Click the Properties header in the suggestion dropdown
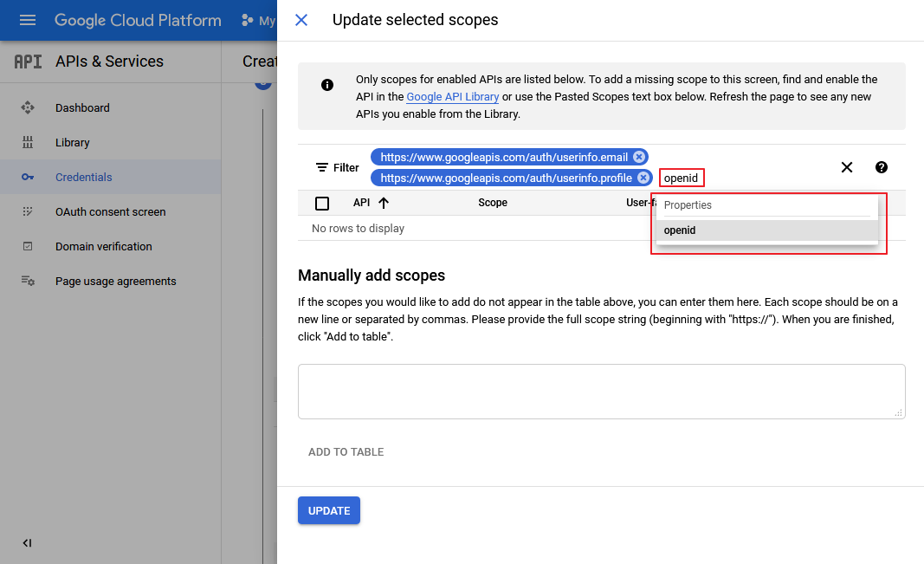 click(x=688, y=205)
